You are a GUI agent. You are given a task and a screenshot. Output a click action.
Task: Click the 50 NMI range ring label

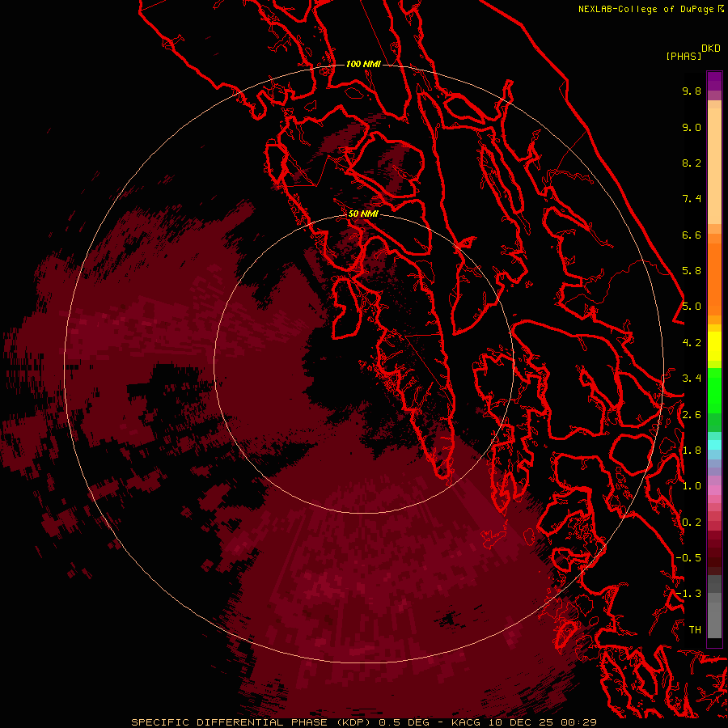coord(363,214)
